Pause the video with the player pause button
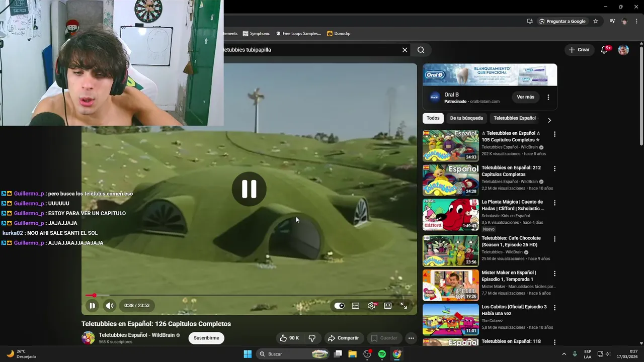 pos(92,305)
